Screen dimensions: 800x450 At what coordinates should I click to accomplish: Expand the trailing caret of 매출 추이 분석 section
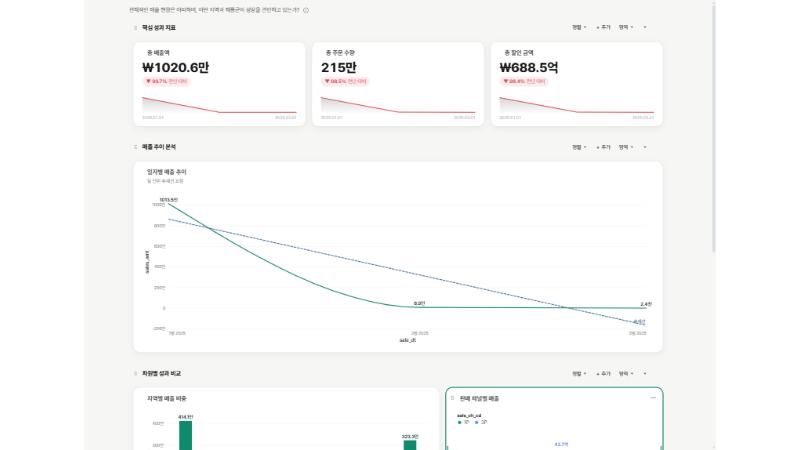[x=645, y=147]
